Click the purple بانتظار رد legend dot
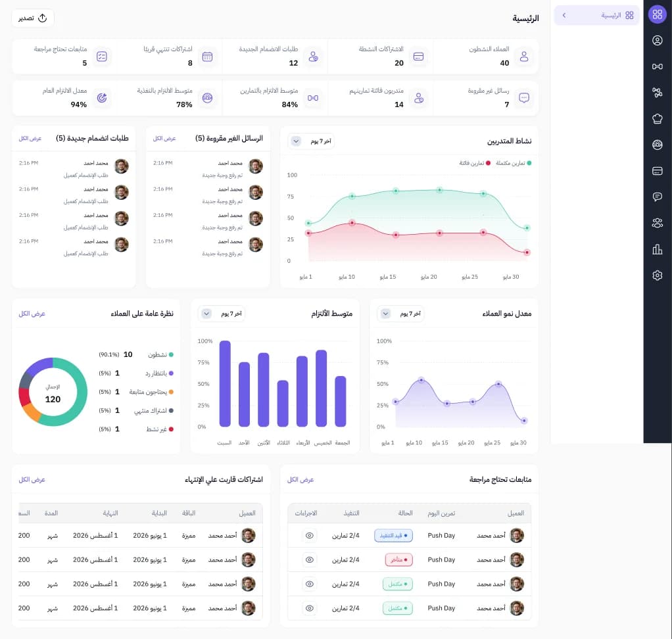The image size is (672, 639). click(171, 373)
